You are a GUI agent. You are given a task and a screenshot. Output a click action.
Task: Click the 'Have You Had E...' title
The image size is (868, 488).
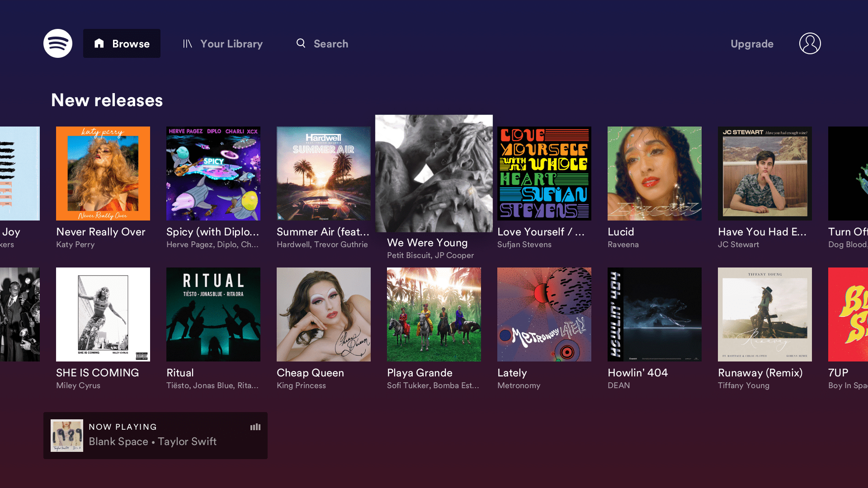[762, 232]
